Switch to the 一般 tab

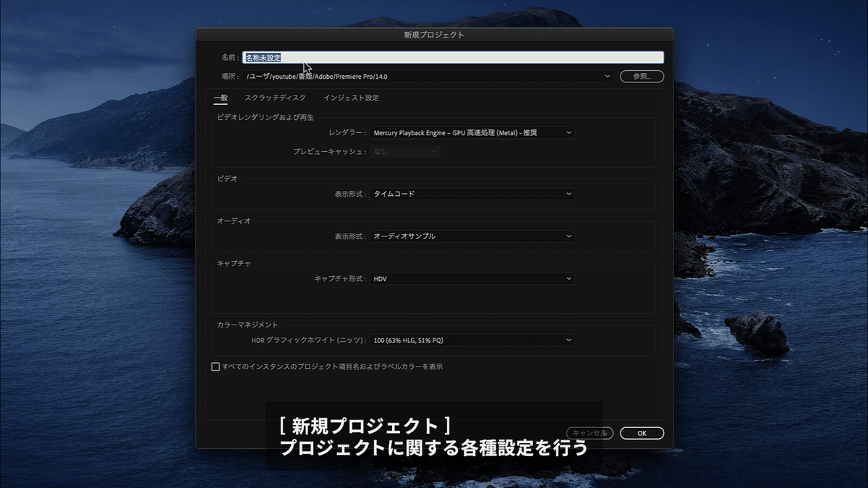pos(221,98)
